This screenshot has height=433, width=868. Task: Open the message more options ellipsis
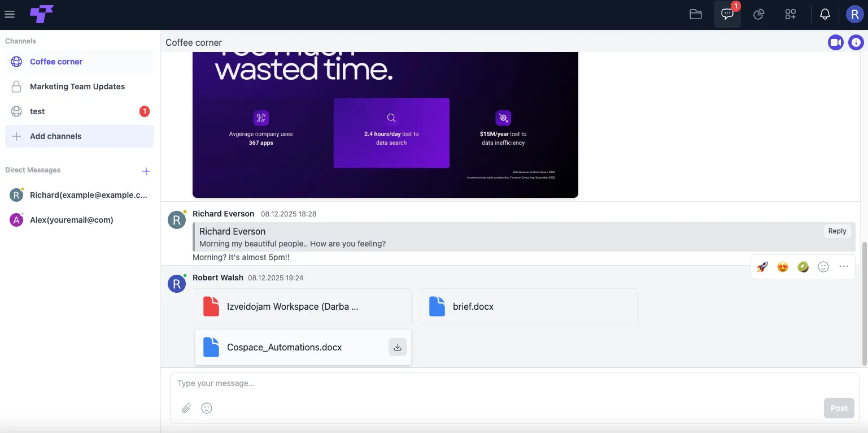coord(844,267)
